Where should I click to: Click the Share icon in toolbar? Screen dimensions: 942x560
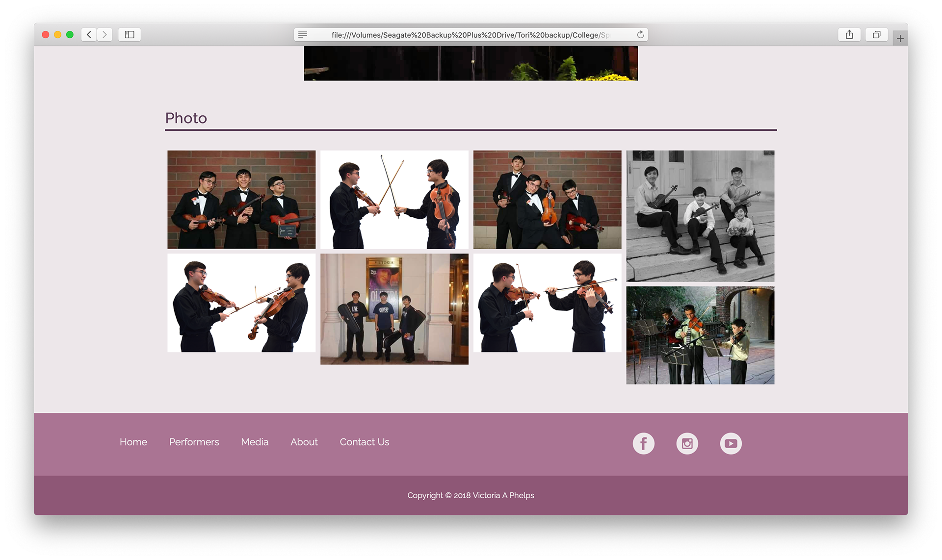849,34
